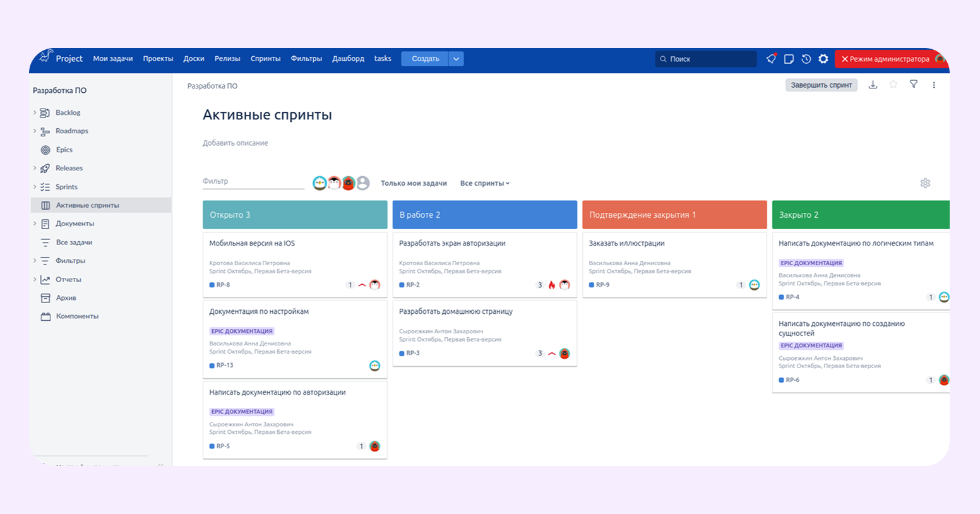Click the Фильтр input field
The image size is (980, 514).
[253, 181]
